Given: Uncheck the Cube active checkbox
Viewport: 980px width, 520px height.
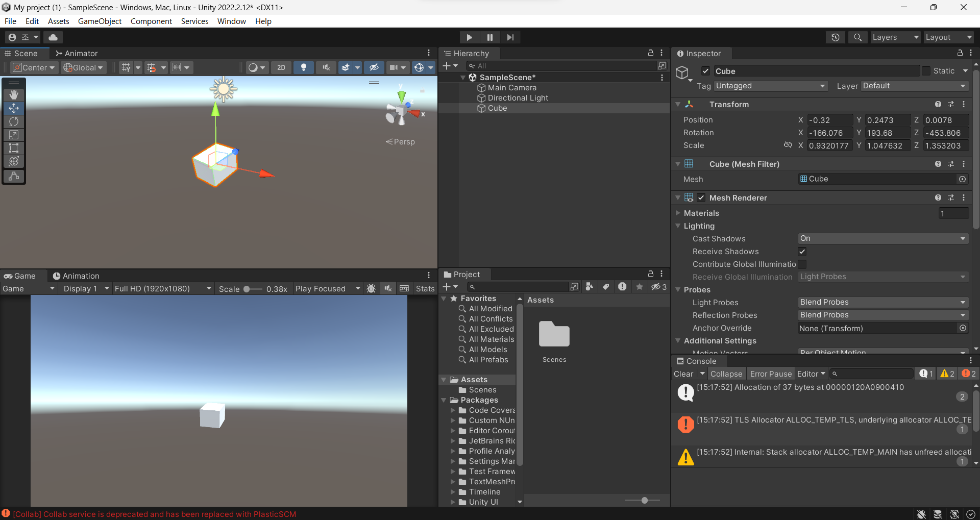Looking at the screenshot, I should [705, 71].
